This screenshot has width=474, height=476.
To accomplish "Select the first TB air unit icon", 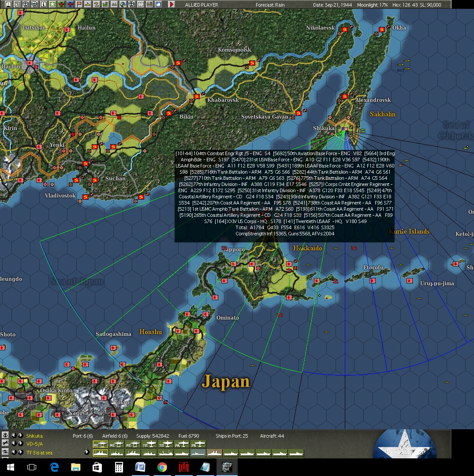I will (149, 444).
